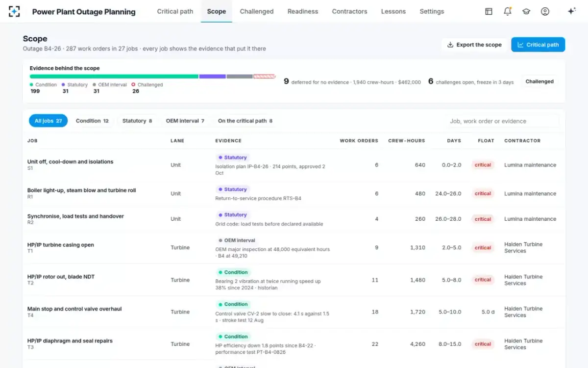Switch to the Critical path tab
588x368 pixels.
pos(175,11)
